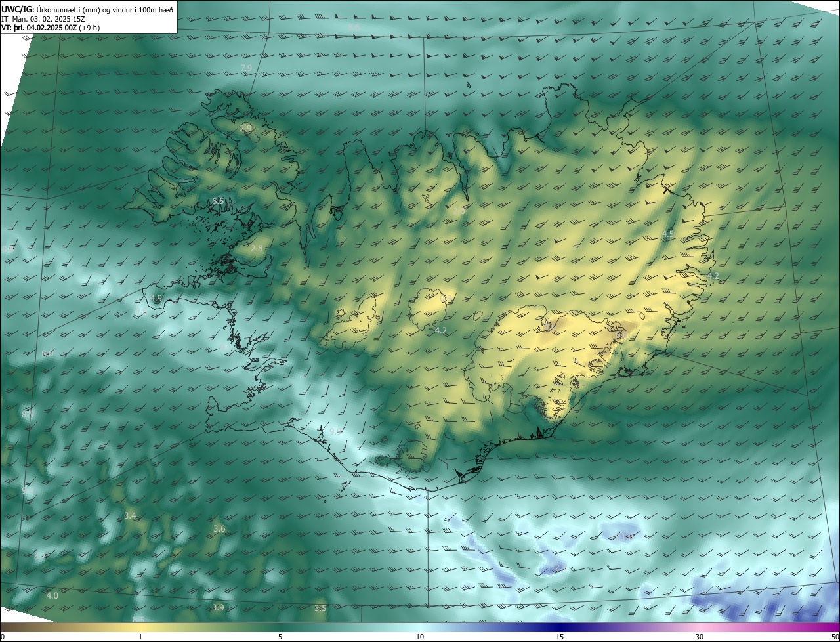Click the colorbar tick label 0

click(x=3, y=637)
